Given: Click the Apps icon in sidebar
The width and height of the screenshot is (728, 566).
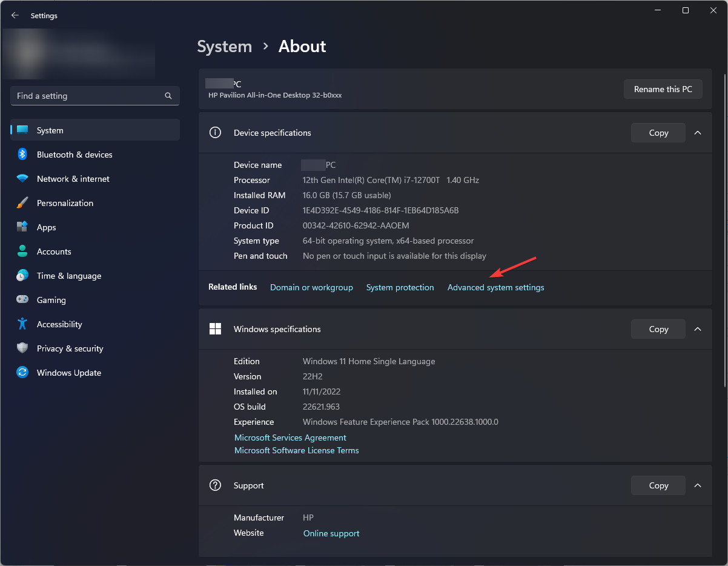Looking at the screenshot, I should tap(22, 227).
